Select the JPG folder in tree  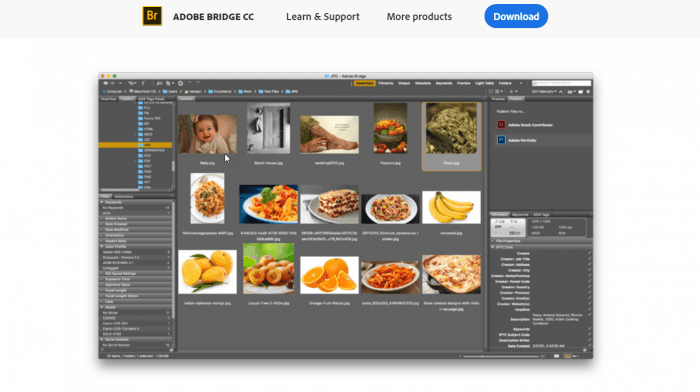[x=135, y=145]
